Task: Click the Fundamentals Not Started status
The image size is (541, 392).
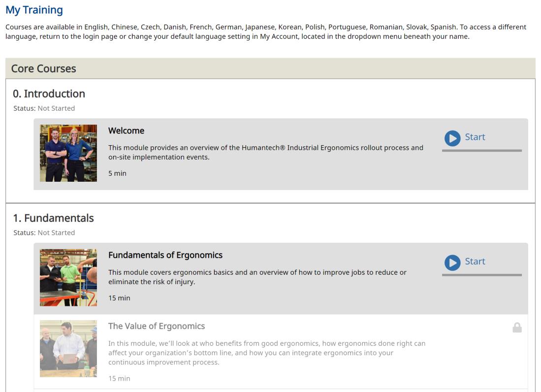Action: tap(56, 232)
